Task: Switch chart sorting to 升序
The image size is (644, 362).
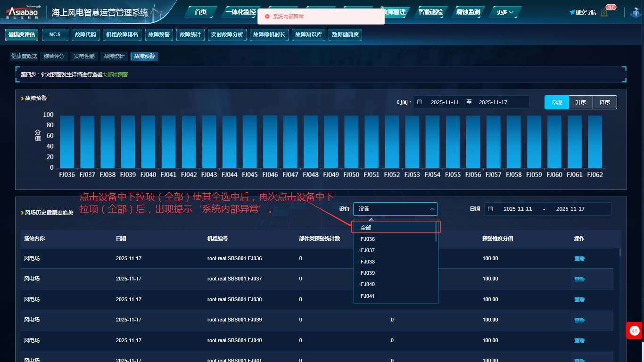Action: pyautogui.click(x=580, y=102)
